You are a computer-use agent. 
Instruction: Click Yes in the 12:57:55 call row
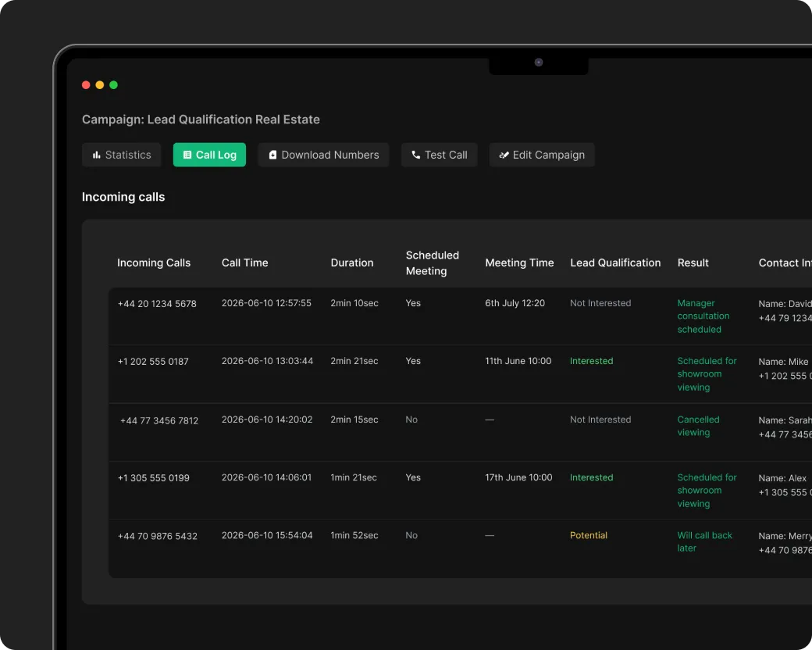413,303
